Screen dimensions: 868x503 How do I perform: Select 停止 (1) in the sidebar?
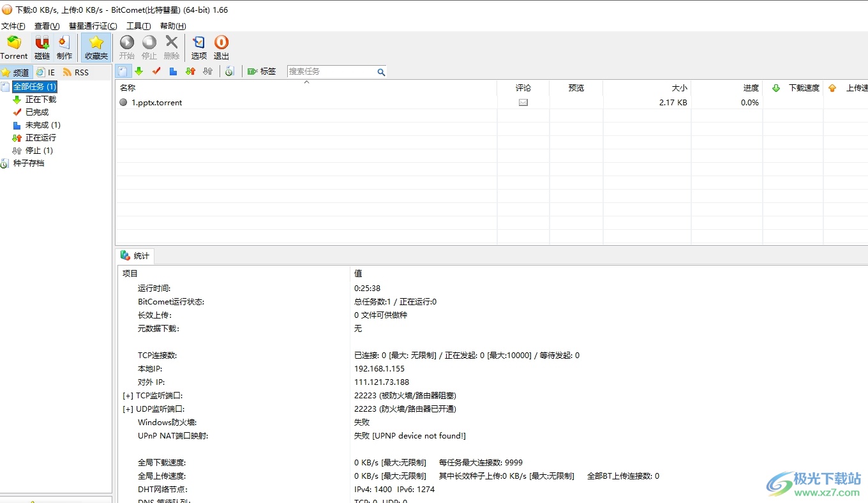39,151
